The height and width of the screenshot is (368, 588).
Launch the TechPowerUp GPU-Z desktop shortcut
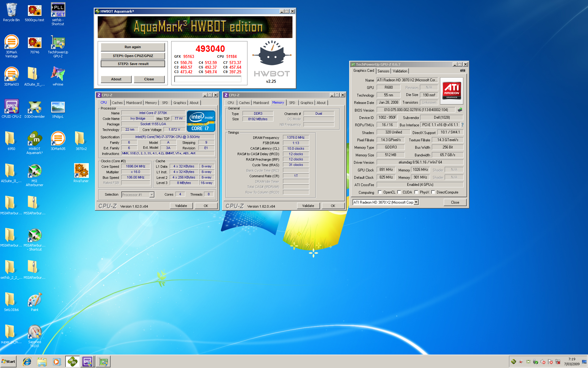(58, 46)
